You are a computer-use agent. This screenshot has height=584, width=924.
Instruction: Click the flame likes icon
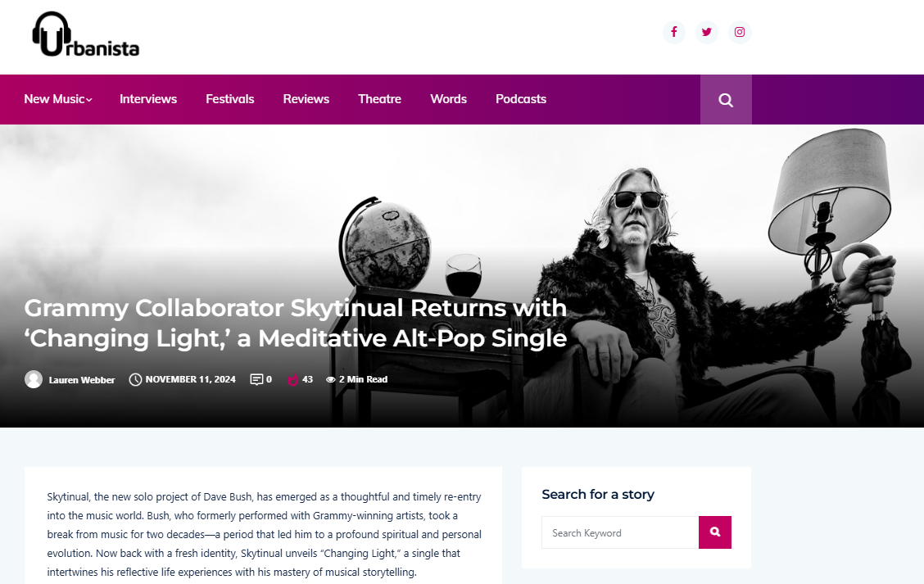coord(293,379)
